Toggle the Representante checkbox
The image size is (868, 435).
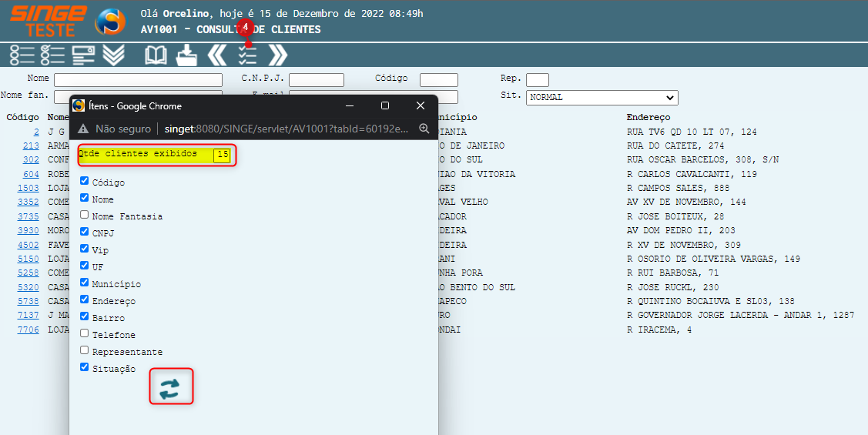(x=85, y=351)
